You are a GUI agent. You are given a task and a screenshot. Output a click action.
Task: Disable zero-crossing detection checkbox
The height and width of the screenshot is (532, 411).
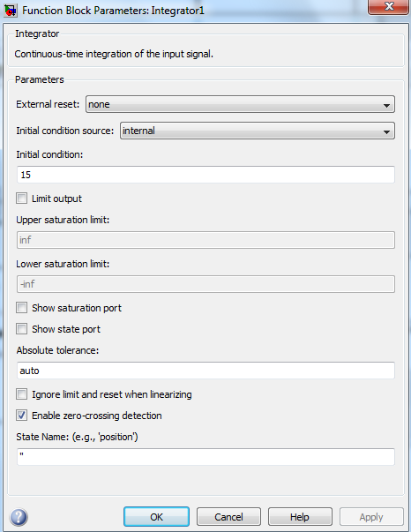[22, 416]
